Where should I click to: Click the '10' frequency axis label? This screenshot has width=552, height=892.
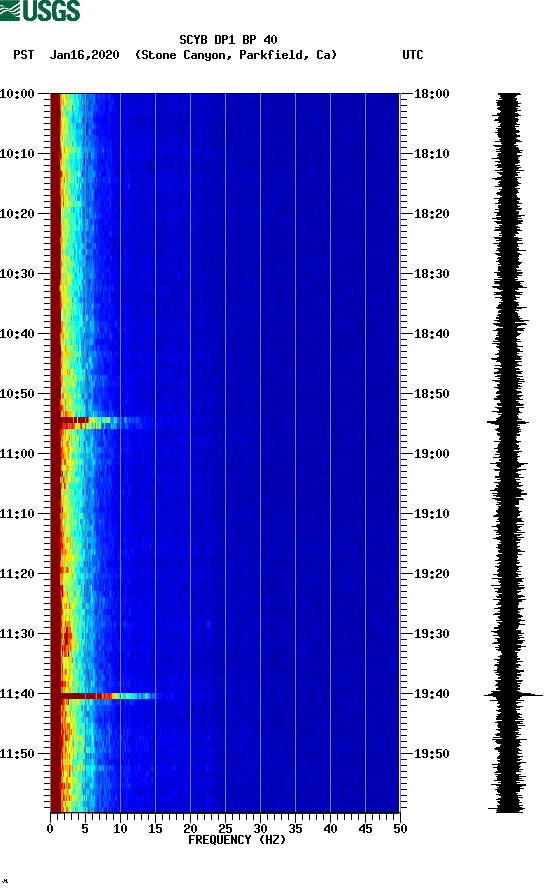click(x=120, y=828)
